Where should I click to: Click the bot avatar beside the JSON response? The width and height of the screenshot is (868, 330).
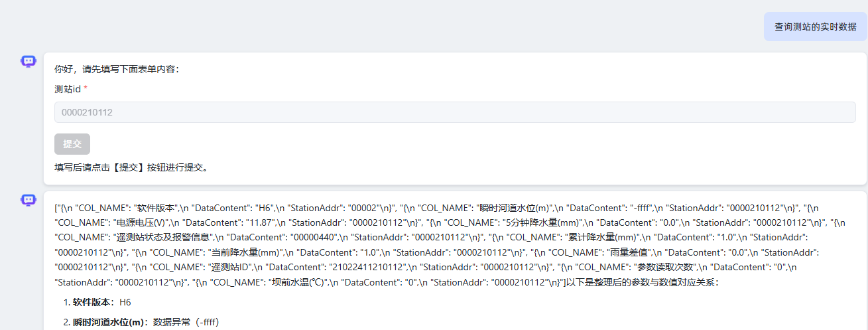point(28,200)
